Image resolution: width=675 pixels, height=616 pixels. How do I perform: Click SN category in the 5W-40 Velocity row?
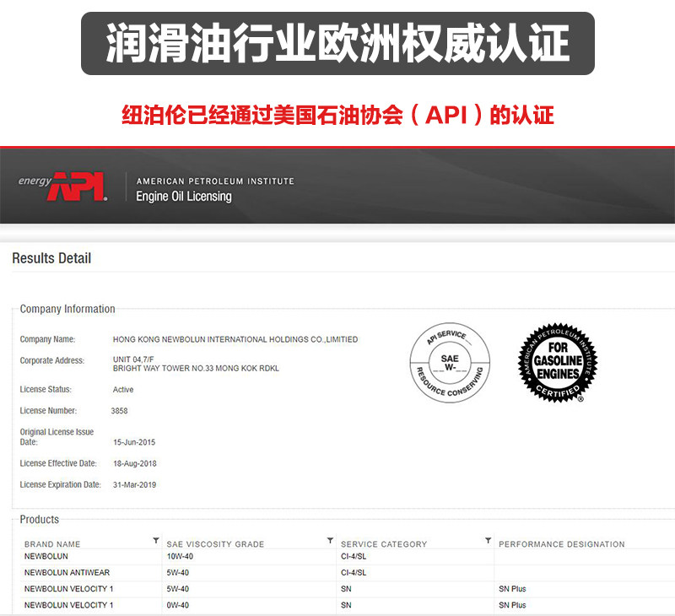click(x=346, y=589)
